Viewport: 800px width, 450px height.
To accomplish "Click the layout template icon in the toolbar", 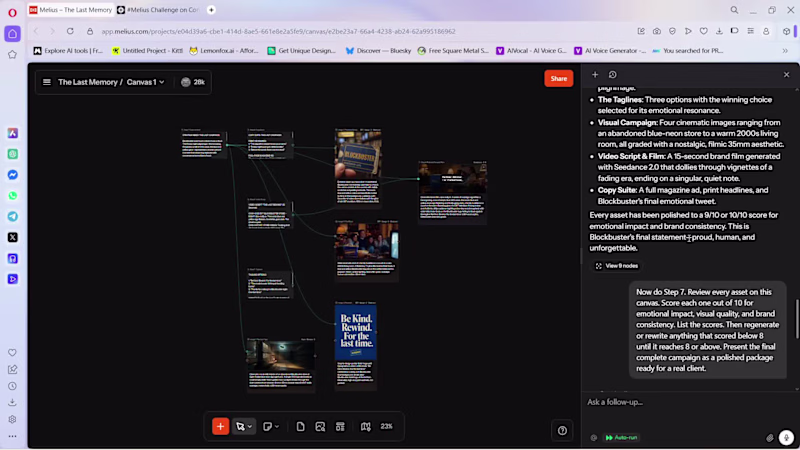I will pos(340,427).
